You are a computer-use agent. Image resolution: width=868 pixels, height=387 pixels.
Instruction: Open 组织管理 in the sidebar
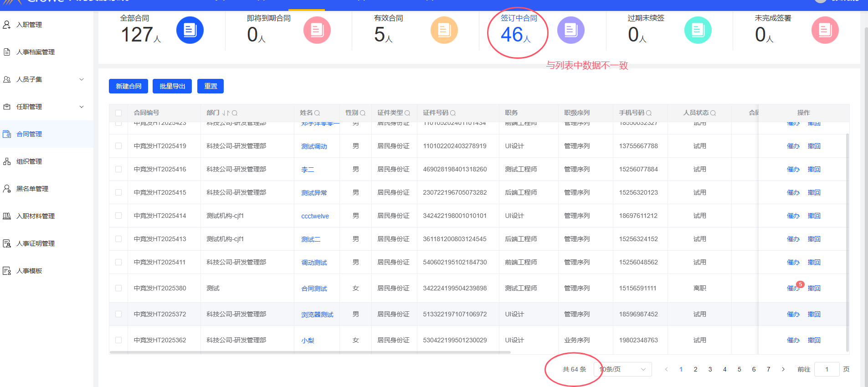[x=29, y=161]
